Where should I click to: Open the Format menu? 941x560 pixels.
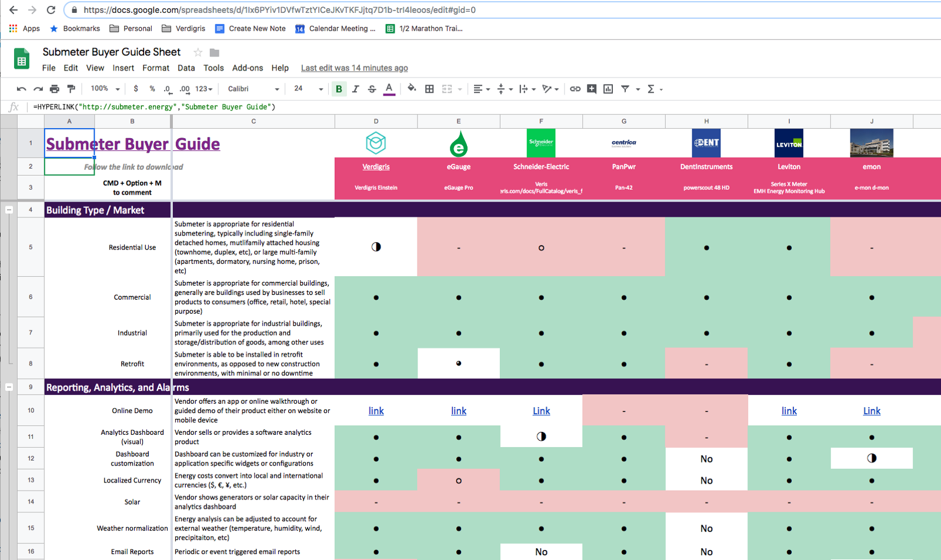coord(156,68)
